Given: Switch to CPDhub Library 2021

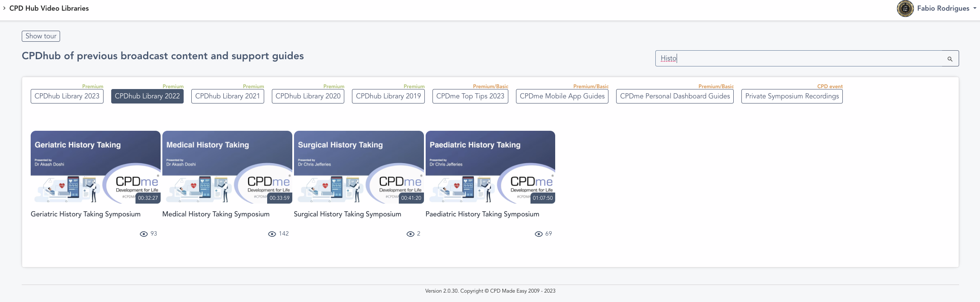Looking at the screenshot, I should click(x=228, y=96).
